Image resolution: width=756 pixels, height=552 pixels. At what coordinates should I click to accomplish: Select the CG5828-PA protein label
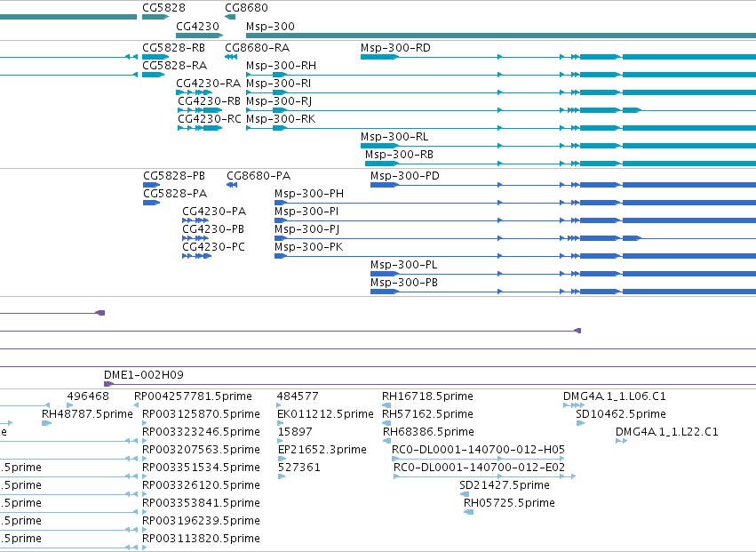coord(175,194)
